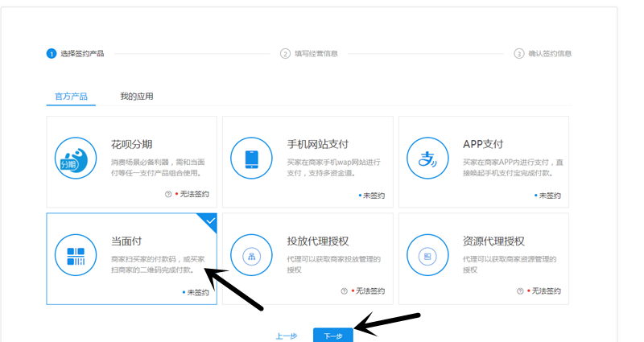
Task: Click 投放代理授权 description text
Action: pyautogui.click(x=333, y=265)
